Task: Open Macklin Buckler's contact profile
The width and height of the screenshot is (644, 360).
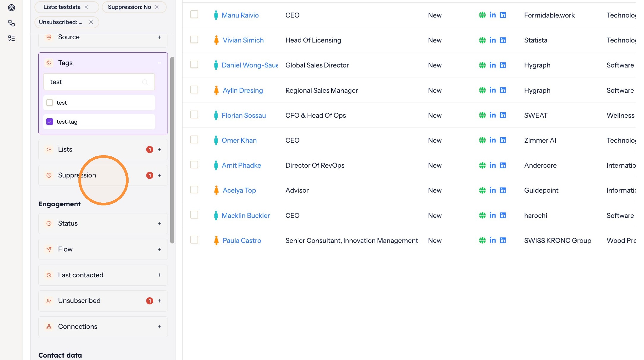Action: click(x=246, y=216)
